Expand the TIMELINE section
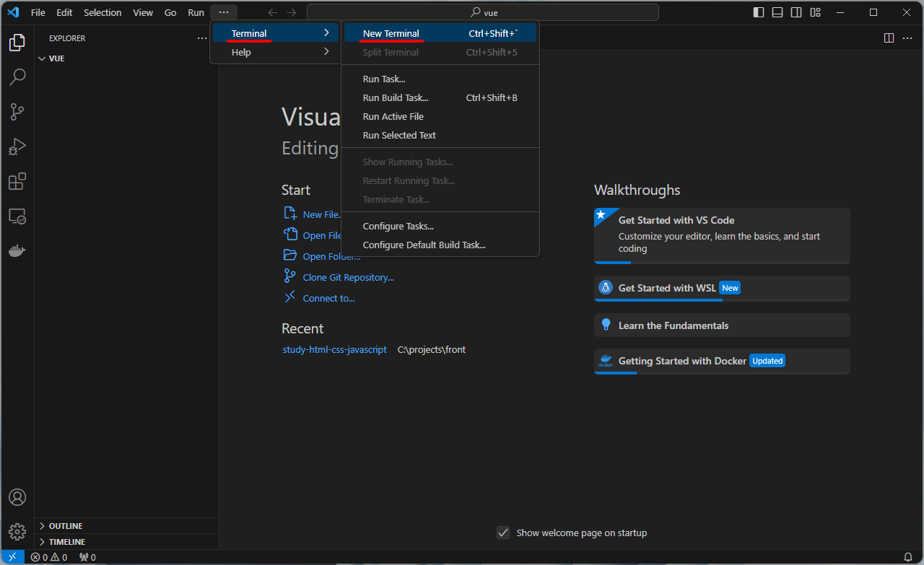 point(126,542)
